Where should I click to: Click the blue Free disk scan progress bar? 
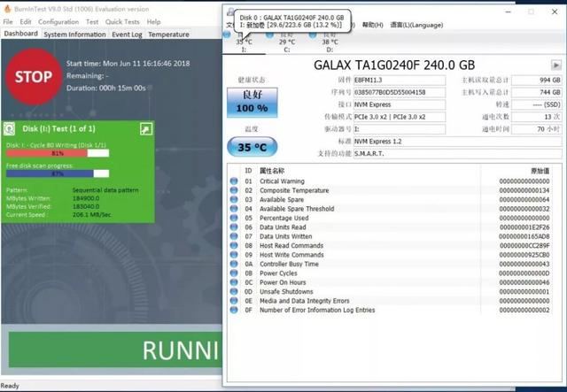(58, 173)
